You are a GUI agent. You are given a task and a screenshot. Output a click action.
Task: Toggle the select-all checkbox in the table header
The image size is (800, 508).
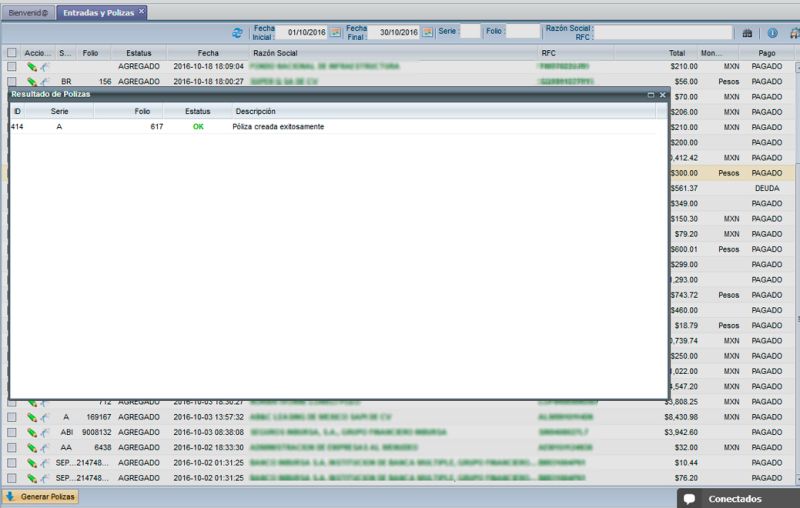[12, 52]
